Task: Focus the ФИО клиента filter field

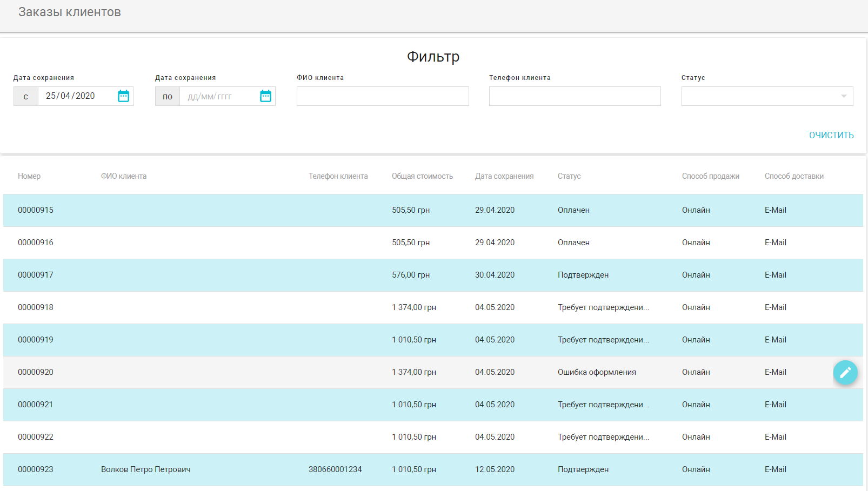Action: pos(383,96)
